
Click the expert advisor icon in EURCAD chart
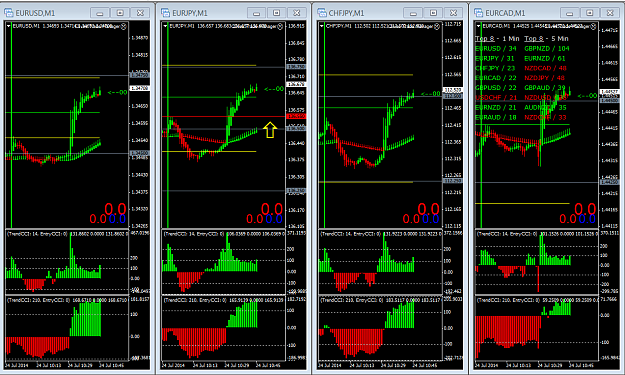(x=594, y=26)
